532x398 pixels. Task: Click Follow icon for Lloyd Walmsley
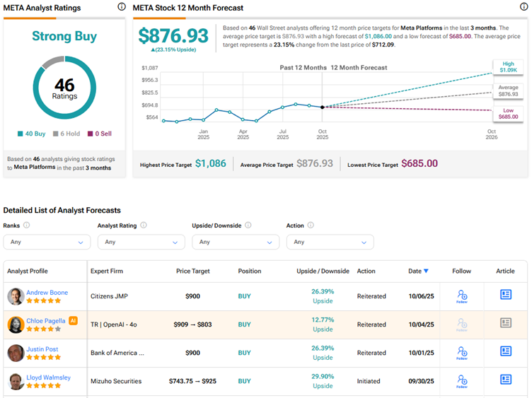pyautogui.click(x=462, y=381)
